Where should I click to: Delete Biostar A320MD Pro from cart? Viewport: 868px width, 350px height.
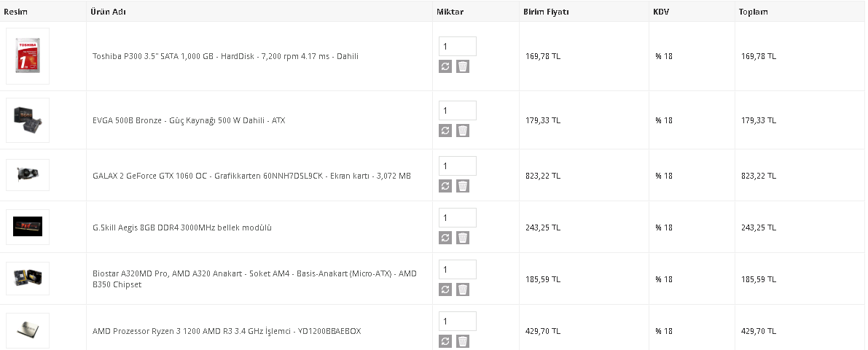pyautogui.click(x=463, y=290)
